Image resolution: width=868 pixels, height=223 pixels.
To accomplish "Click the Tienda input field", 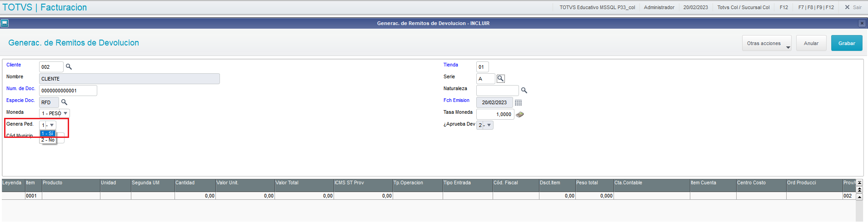I will click(x=483, y=67).
